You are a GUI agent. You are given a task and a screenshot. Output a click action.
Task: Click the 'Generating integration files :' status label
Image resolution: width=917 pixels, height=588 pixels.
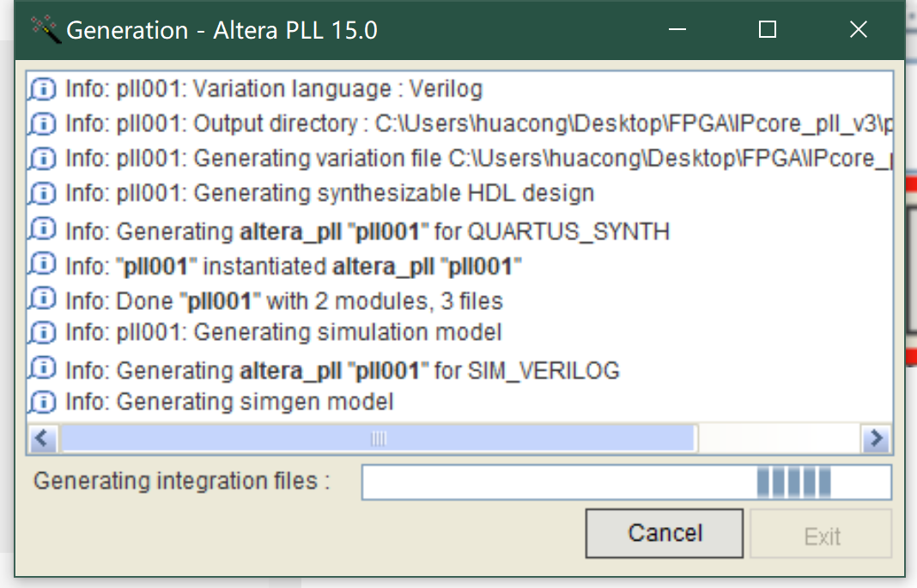(x=182, y=481)
